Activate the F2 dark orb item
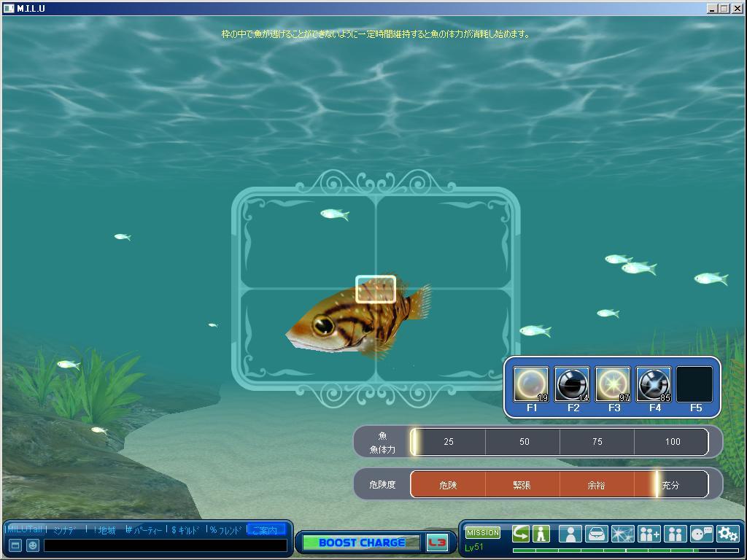This screenshot has height=560, width=747. click(571, 384)
